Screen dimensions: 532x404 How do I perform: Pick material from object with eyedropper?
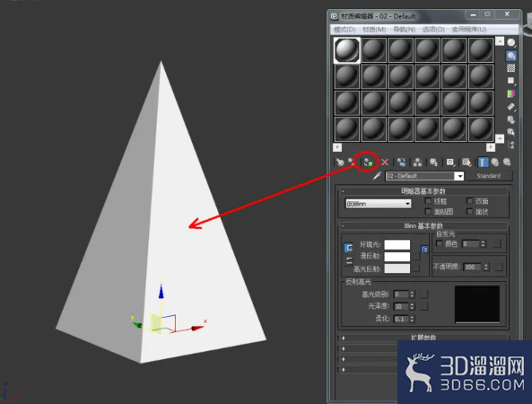(377, 176)
